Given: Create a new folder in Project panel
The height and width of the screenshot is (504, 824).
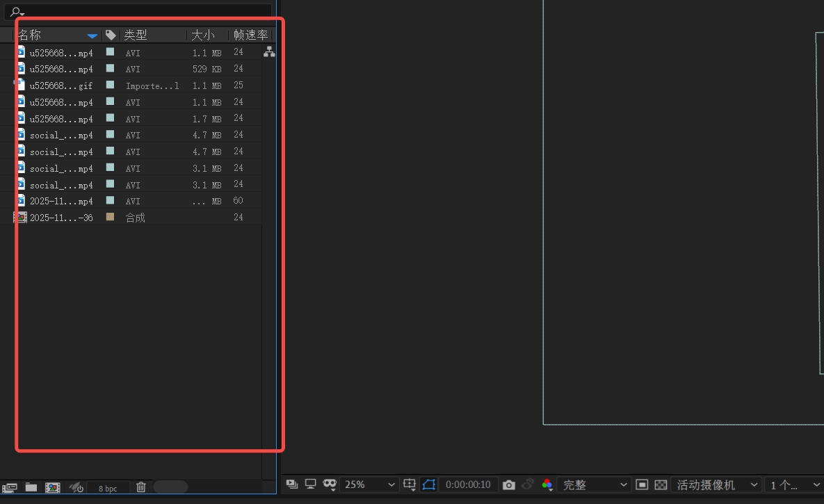Looking at the screenshot, I should (31, 487).
